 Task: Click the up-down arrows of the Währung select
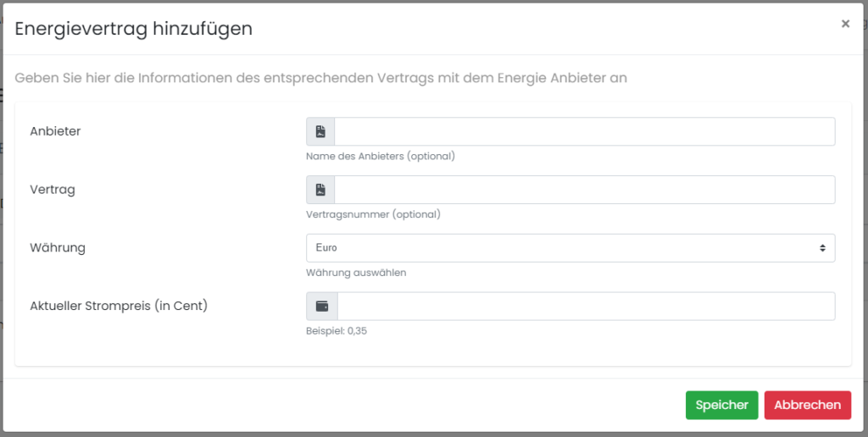(822, 248)
